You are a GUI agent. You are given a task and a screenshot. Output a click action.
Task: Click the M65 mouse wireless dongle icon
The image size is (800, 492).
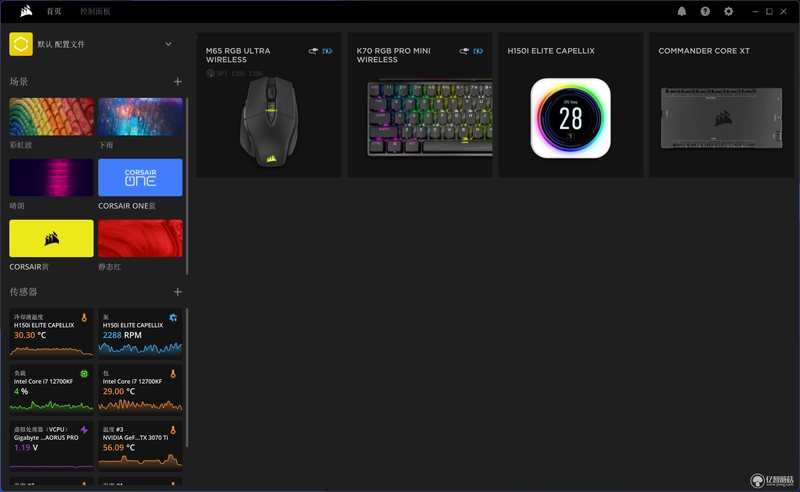tap(313, 51)
